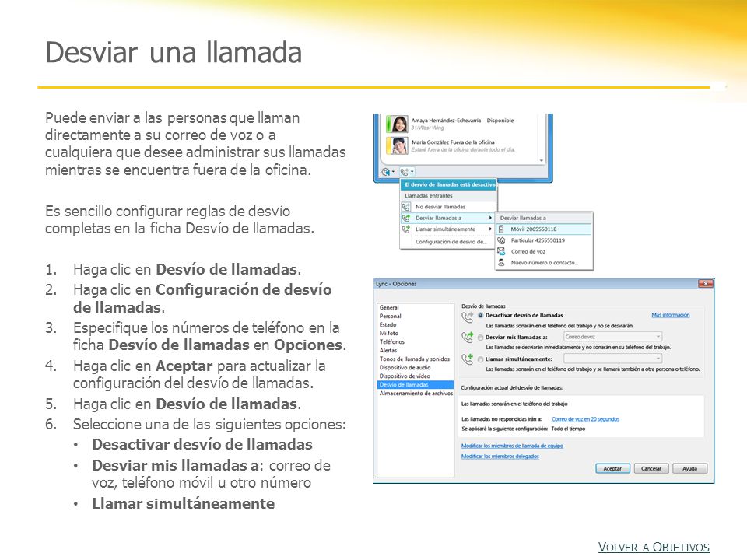Click the new contact person icon

[x=501, y=262]
